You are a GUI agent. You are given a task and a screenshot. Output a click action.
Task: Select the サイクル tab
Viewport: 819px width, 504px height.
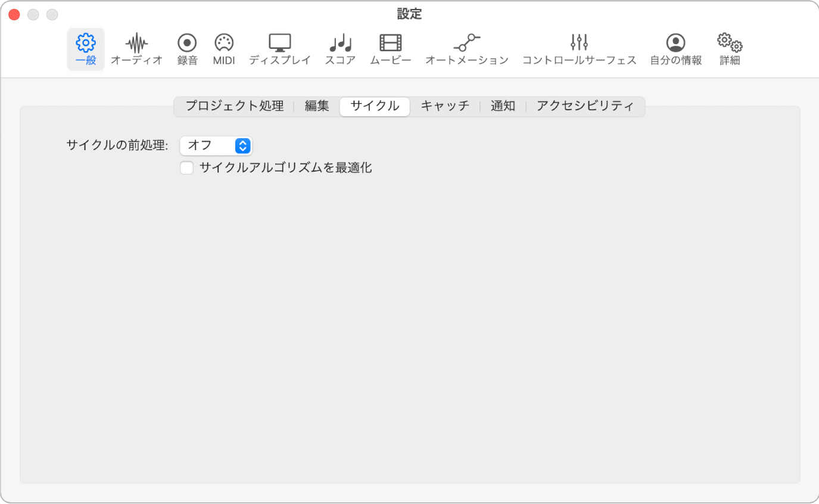coord(375,107)
